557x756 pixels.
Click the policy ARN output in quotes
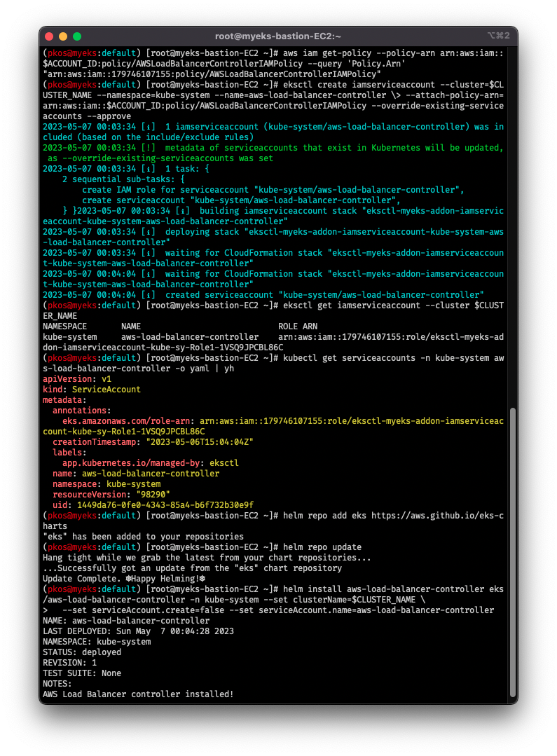coord(212,74)
